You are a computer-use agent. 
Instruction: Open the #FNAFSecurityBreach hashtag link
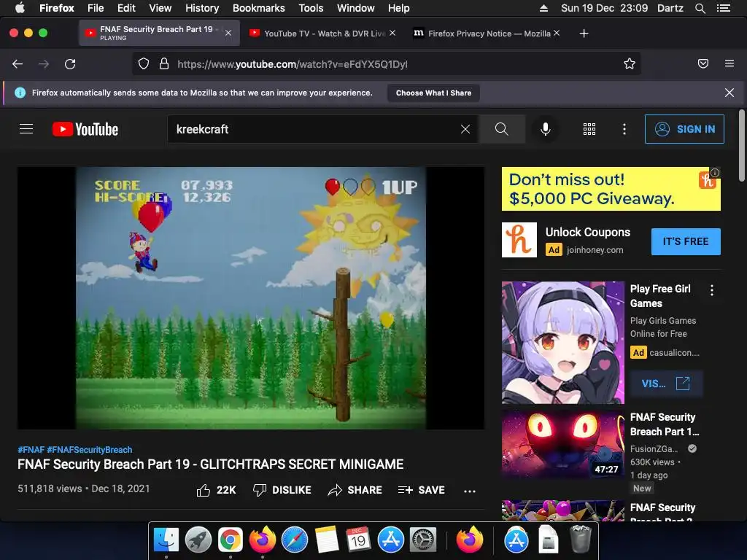coord(90,449)
